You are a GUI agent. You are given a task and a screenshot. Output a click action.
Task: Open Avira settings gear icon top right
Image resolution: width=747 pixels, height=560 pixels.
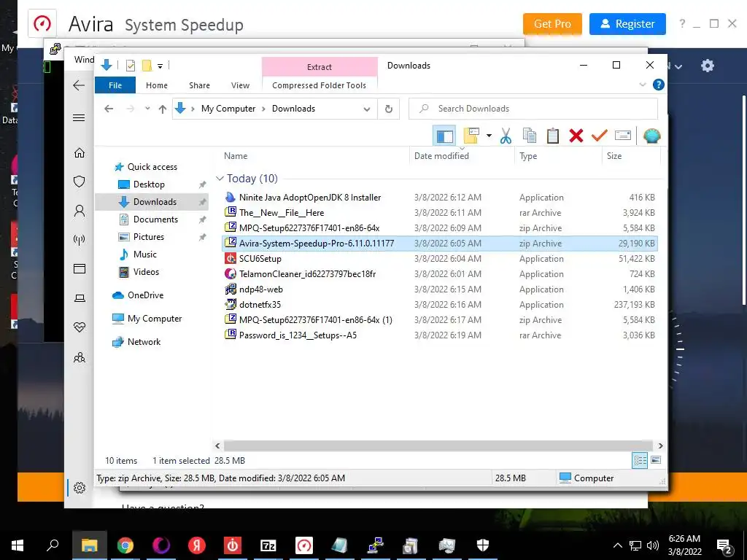point(708,66)
